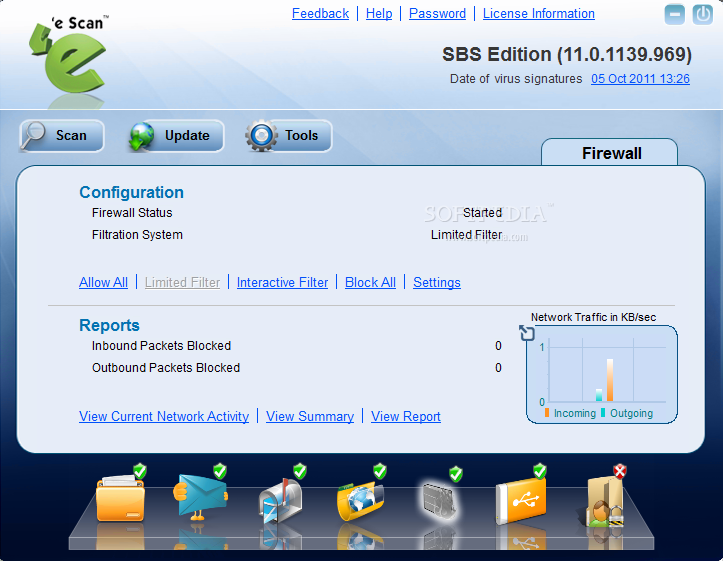Open the License Information link
The width and height of the screenshot is (723, 561).
[x=539, y=14]
